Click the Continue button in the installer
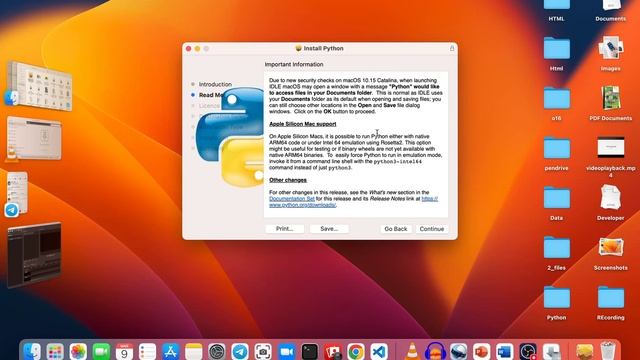640x360 pixels. (432, 229)
